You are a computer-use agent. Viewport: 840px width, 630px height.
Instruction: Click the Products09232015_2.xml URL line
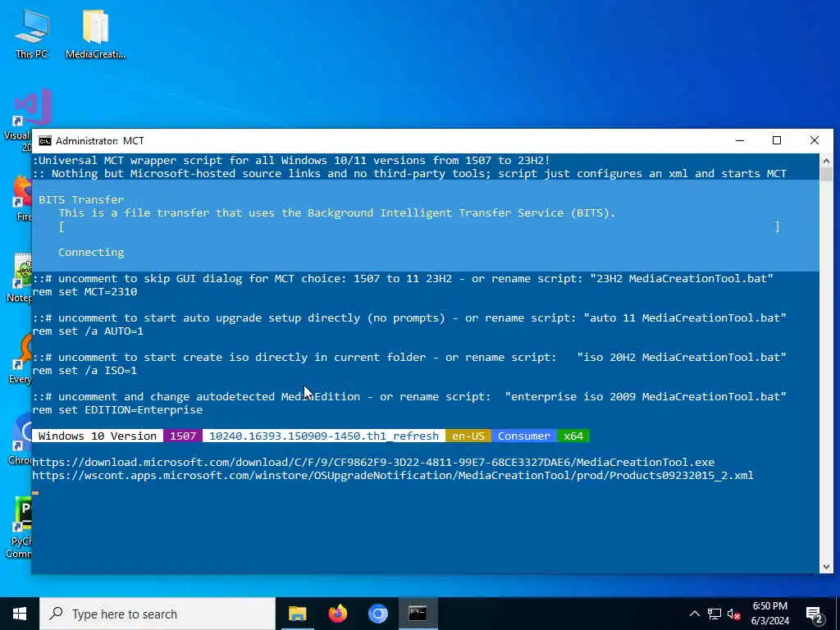click(393, 476)
